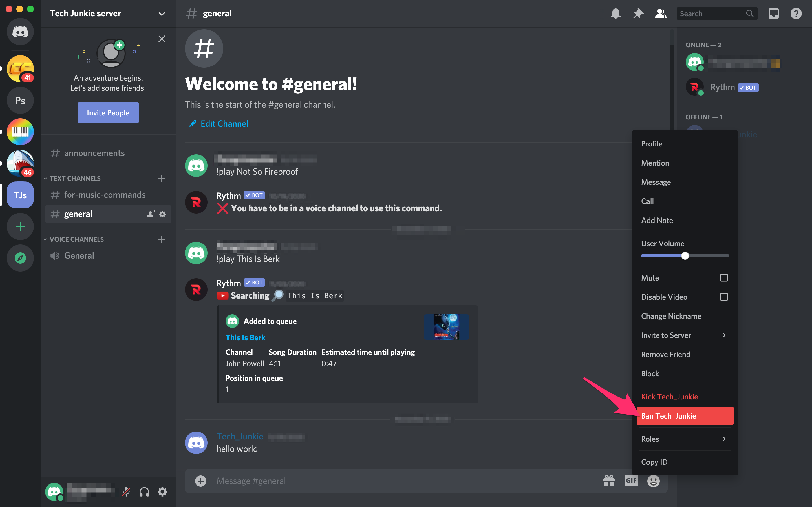Select the piano keyboard server icon
812x507 pixels.
point(20,132)
